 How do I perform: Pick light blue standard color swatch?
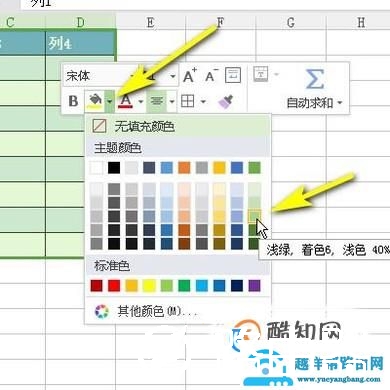point(202,286)
